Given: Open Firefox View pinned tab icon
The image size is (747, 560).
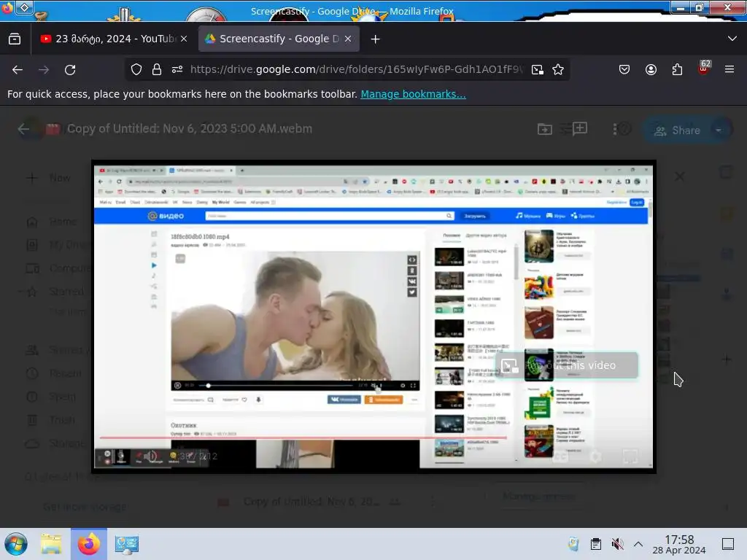Looking at the screenshot, I should (15, 39).
